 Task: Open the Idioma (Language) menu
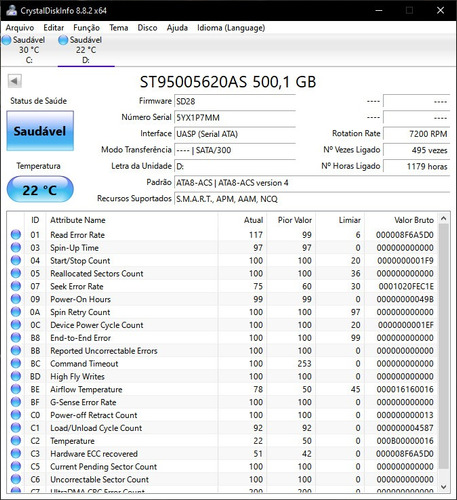point(231,28)
